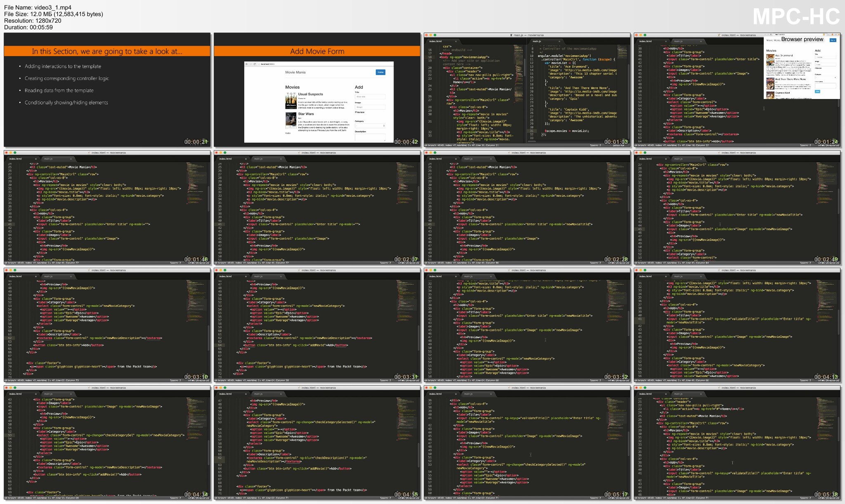This screenshot has width=845, height=504.
Task: Click 'Spaces: 2' status indicator in 00:01:24 frame
Action: 805,145
